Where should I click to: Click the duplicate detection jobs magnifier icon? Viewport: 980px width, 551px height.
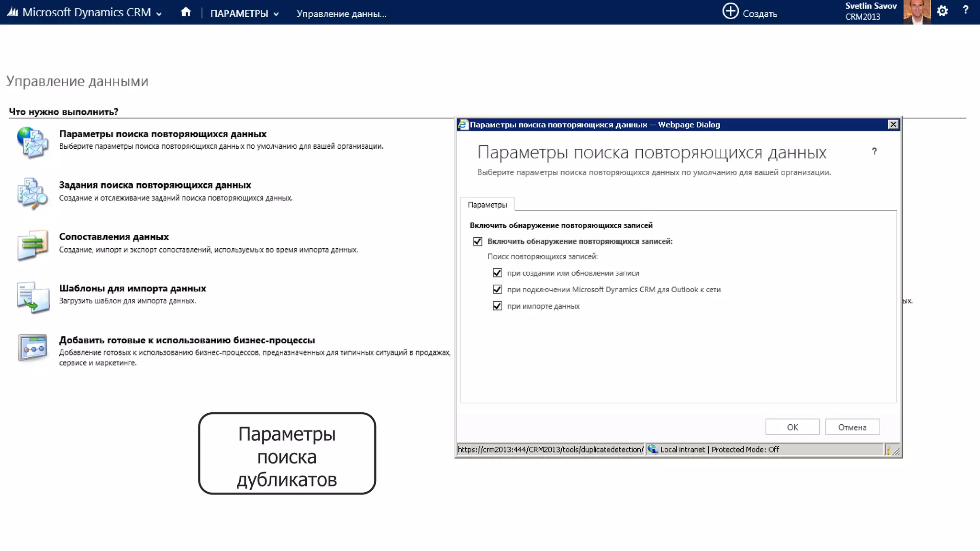tap(33, 193)
